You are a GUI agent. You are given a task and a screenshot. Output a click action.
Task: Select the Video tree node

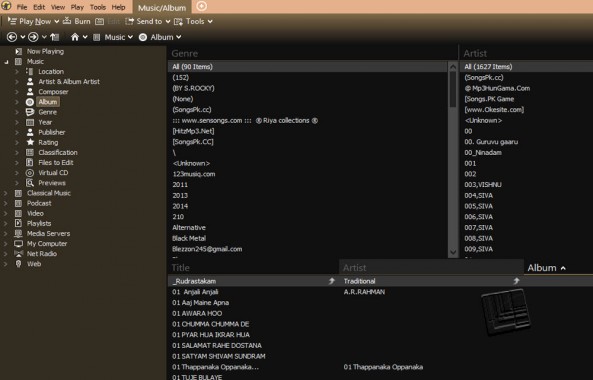(35, 213)
